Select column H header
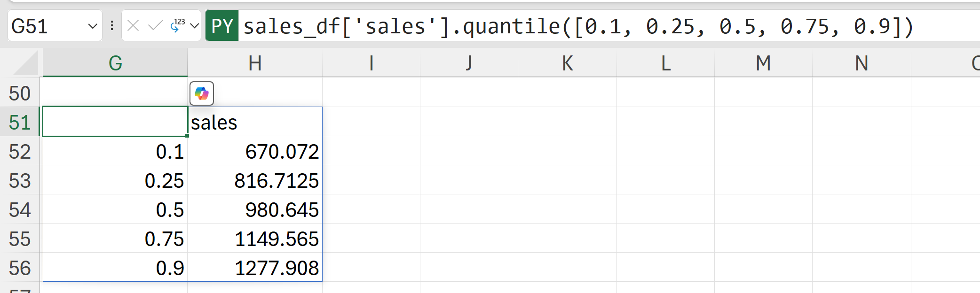Image resolution: width=980 pixels, height=293 pixels. coord(255,63)
